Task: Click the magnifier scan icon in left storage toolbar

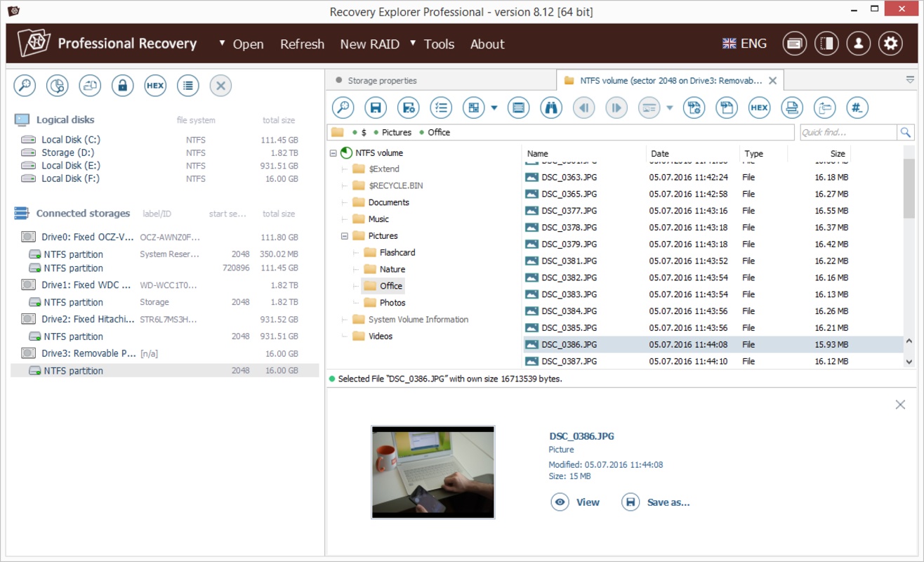Action: coord(25,86)
